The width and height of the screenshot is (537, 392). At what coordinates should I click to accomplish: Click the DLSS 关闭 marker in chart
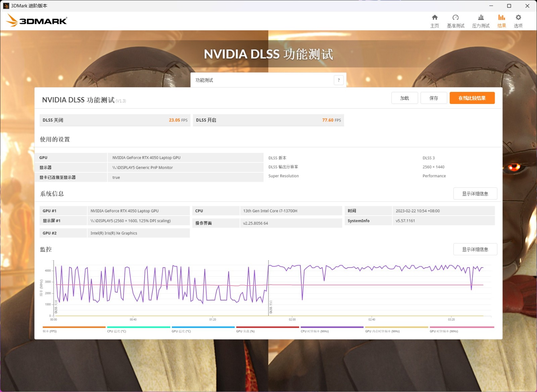[x=56, y=307]
